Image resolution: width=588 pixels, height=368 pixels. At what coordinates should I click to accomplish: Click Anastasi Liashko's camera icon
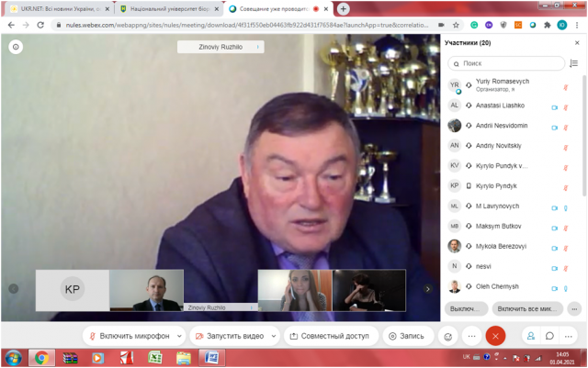(x=554, y=107)
